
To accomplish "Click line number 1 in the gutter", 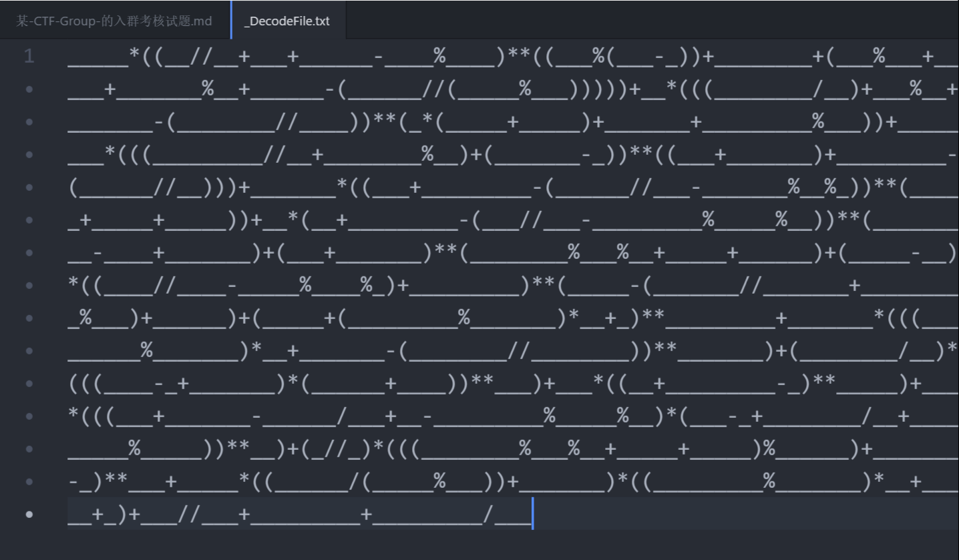I will point(29,57).
